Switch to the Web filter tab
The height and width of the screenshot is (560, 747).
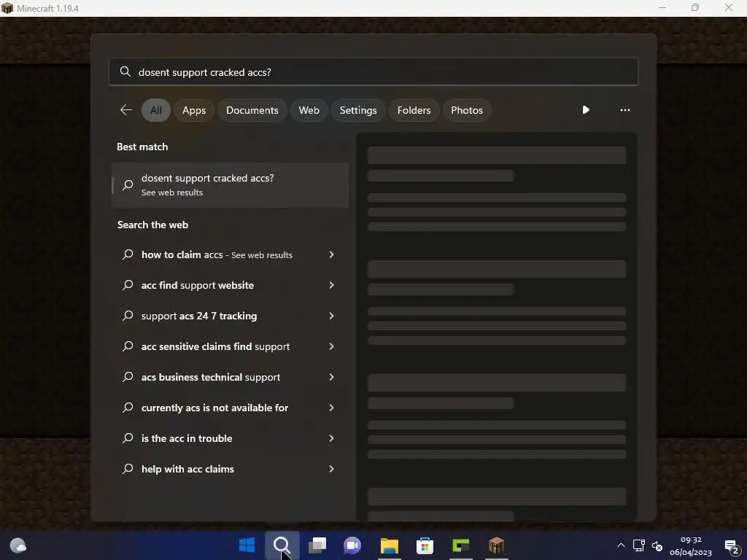pyautogui.click(x=309, y=110)
